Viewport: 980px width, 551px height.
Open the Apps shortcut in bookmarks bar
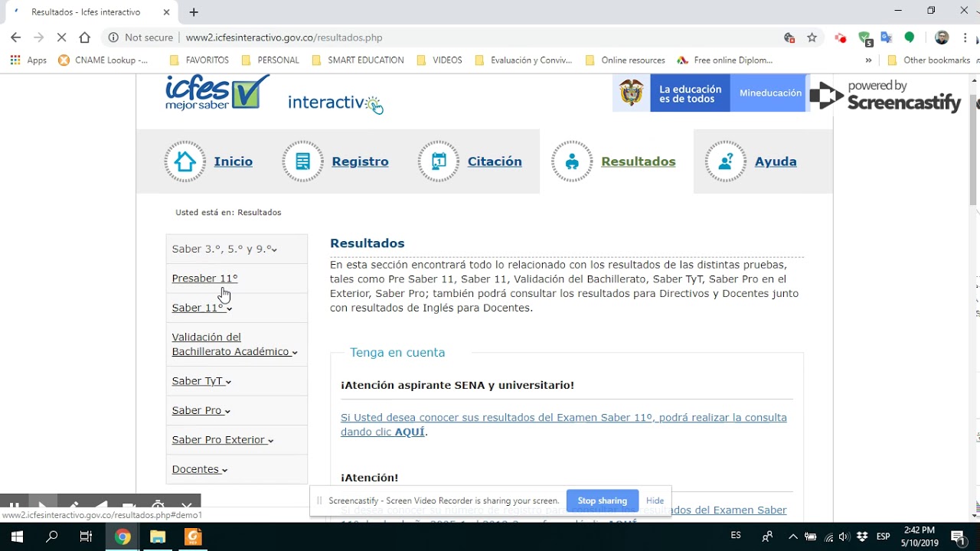28,60
